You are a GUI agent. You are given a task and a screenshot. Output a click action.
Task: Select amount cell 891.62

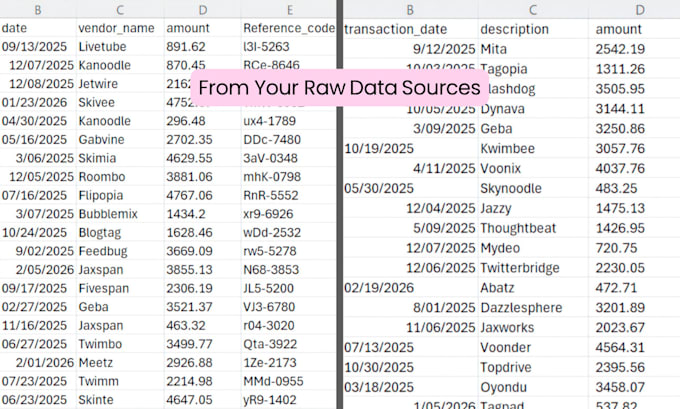203,47
